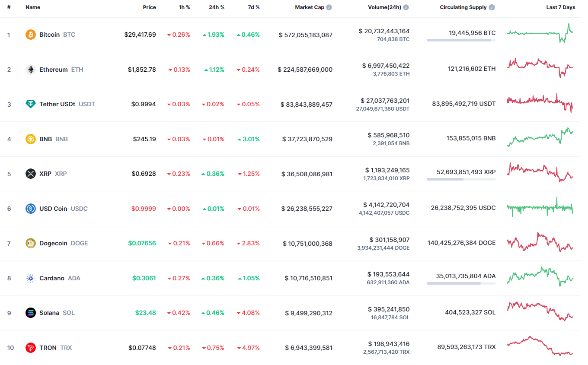Select the Dogecoin logo icon

(x=30, y=243)
